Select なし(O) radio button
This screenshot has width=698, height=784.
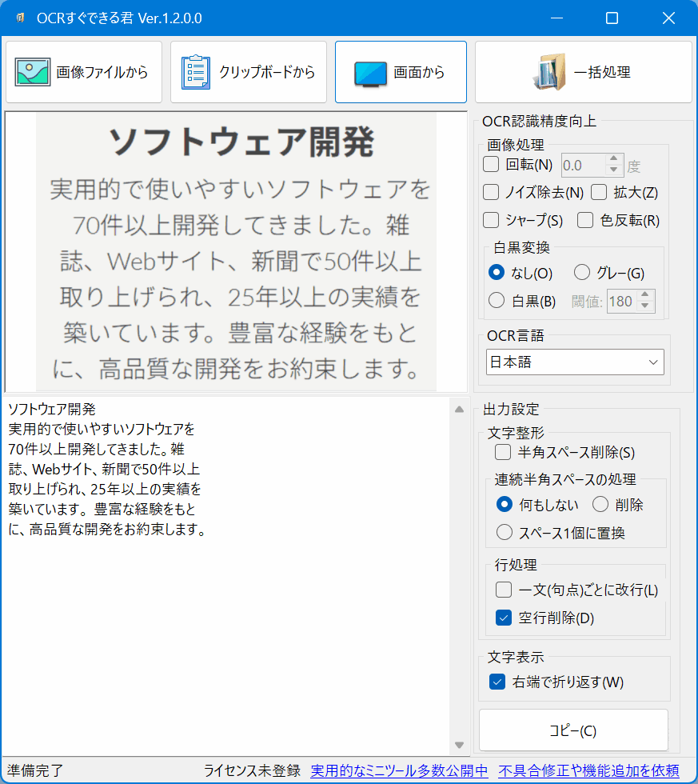pyautogui.click(x=497, y=273)
